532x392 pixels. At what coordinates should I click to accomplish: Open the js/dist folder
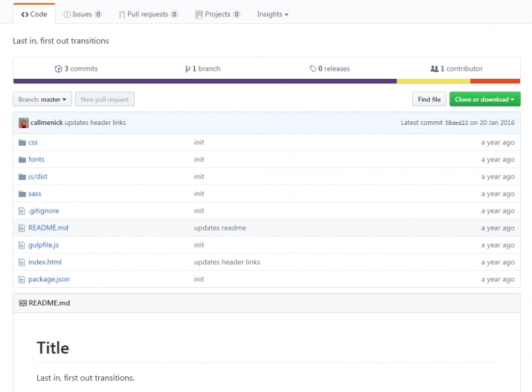38,177
